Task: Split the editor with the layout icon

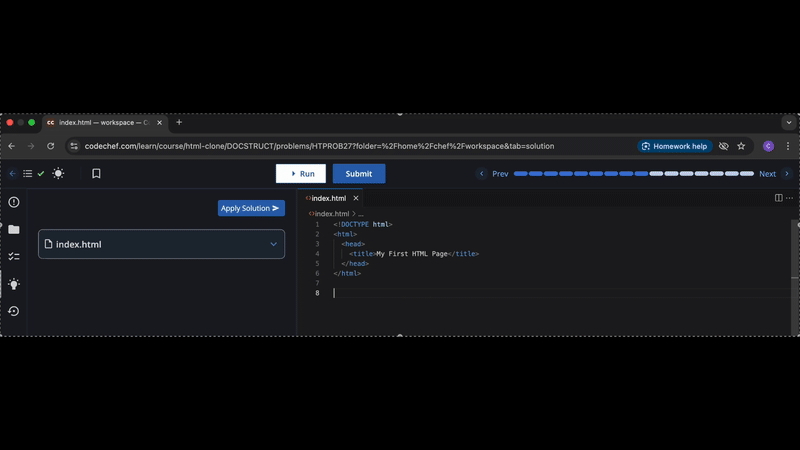Action: pos(779,198)
